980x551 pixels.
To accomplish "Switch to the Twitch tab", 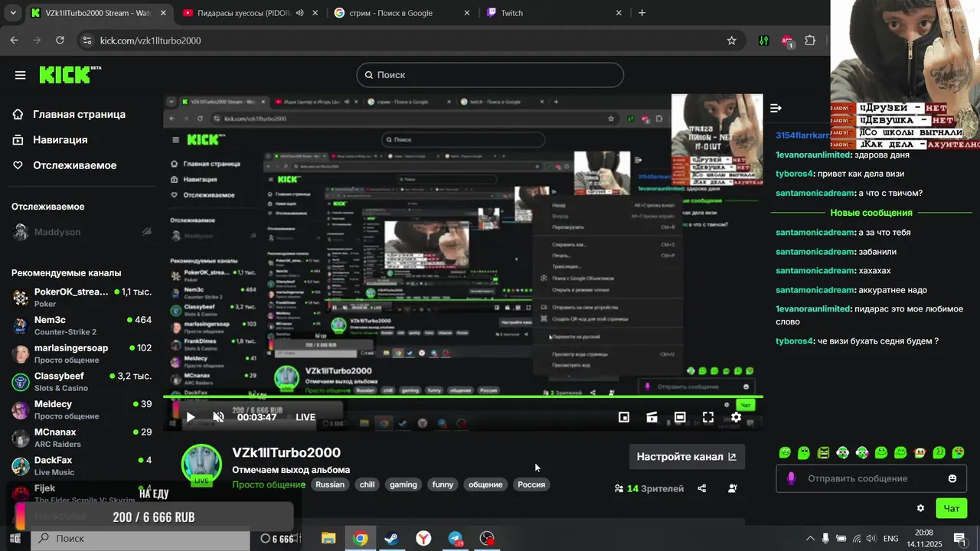I will click(554, 13).
